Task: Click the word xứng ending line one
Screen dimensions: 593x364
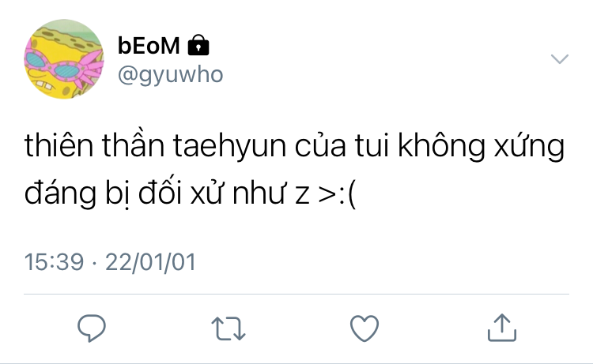Action: click(x=530, y=145)
